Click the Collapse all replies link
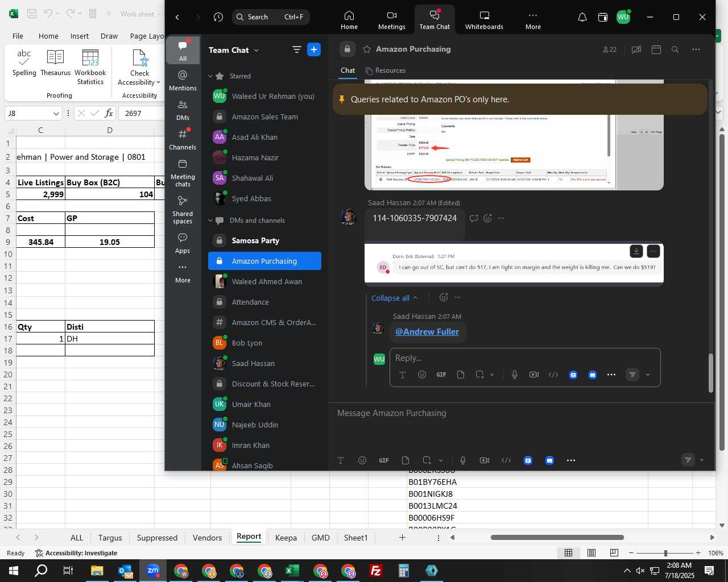728x582 pixels. coord(394,298)
